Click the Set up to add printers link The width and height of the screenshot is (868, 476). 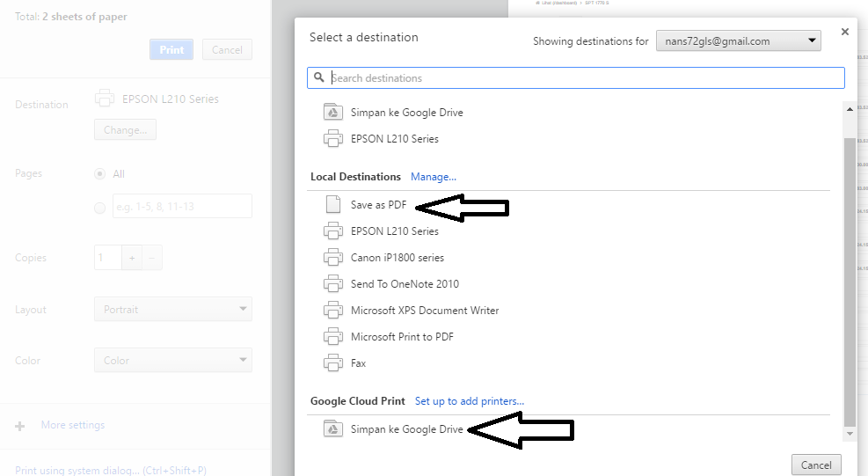(x=469, y=401)
